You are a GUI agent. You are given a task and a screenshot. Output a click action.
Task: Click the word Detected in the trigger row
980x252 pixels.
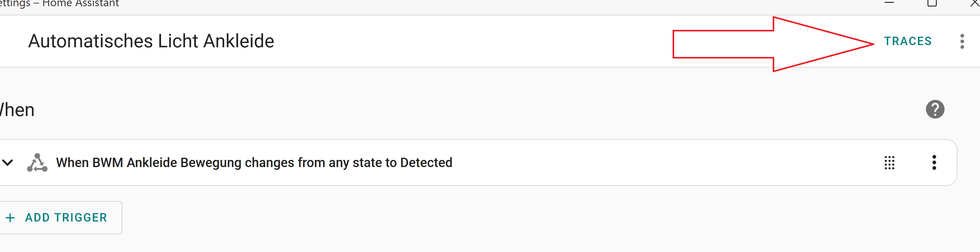(x=426, y=162)
